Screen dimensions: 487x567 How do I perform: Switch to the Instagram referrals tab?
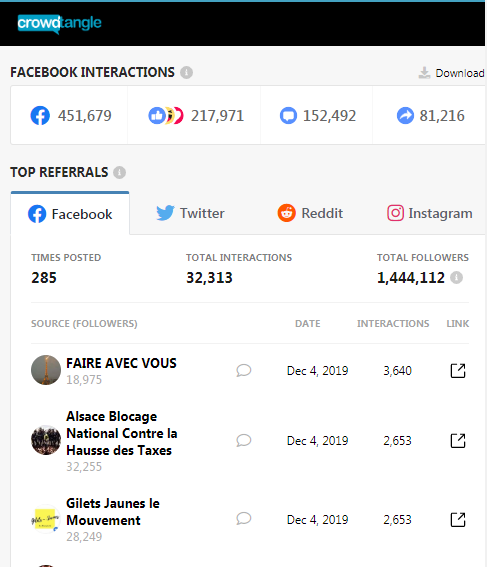[430, 213]
